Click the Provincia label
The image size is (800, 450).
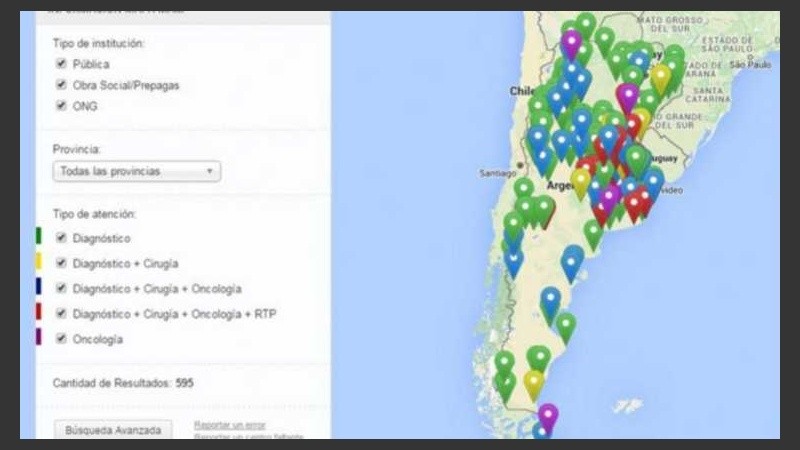tap(77, 149)
